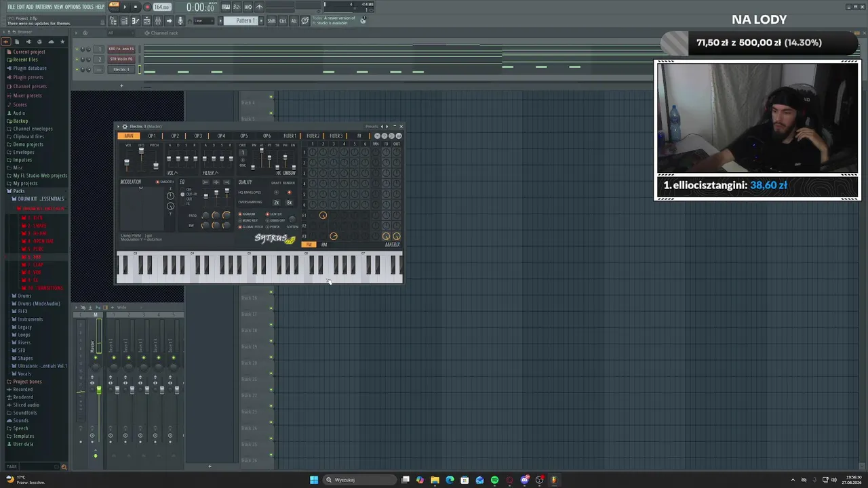Screen dimensions: 868x488
Task: Click the Sytrus previous preset arrow
Action: (382, 127)
